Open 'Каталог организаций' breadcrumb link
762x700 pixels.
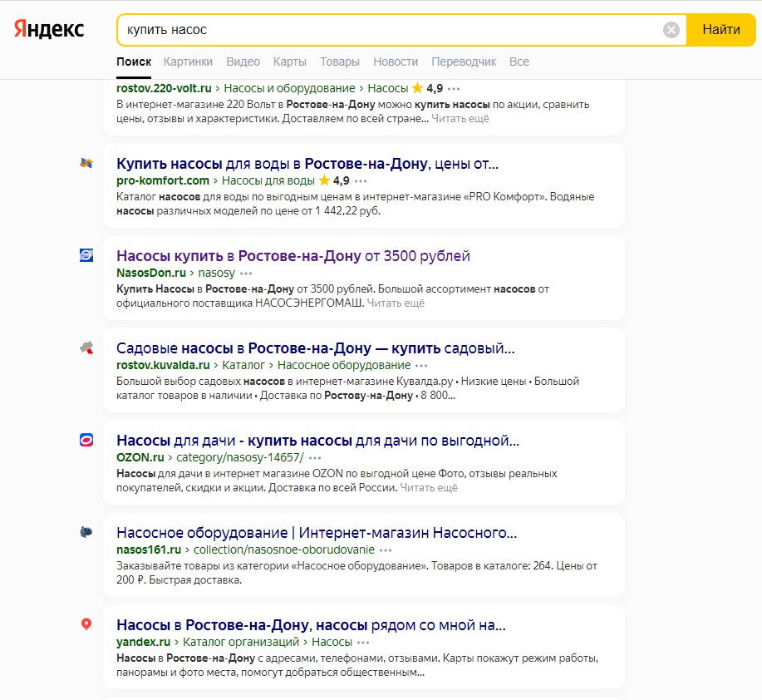241,642
